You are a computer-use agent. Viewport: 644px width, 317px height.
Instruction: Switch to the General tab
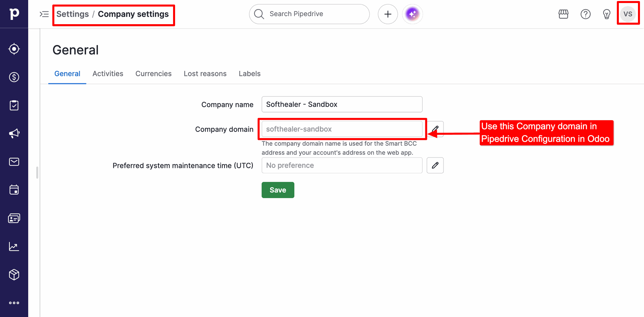[x=67, y=74]
